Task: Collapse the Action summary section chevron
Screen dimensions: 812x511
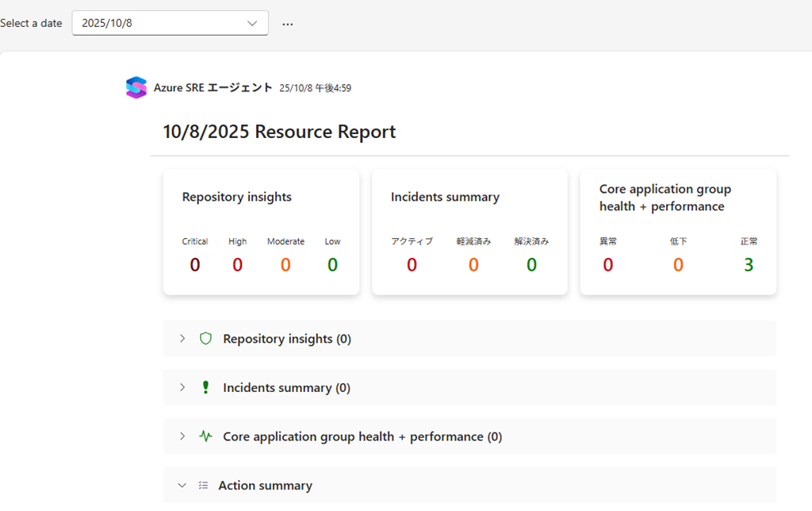Action: [x=182, y=486]
